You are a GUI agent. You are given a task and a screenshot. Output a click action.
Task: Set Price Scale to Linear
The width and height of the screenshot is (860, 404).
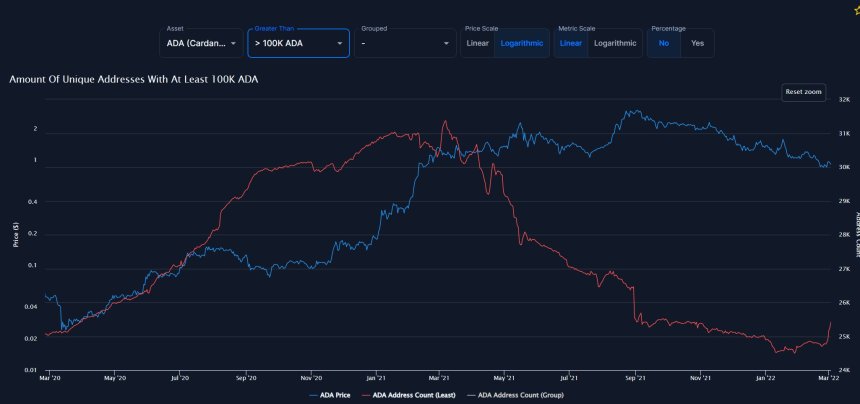tap(477, 43)
